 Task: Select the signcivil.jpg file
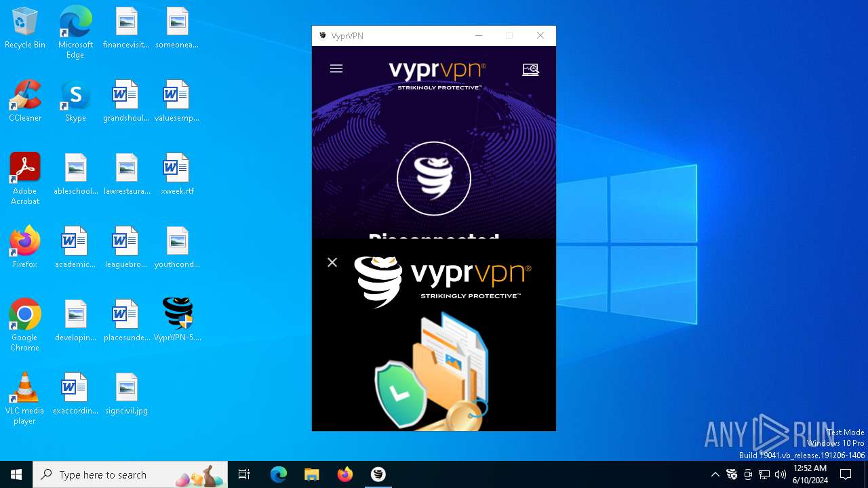tap(126, 394)
